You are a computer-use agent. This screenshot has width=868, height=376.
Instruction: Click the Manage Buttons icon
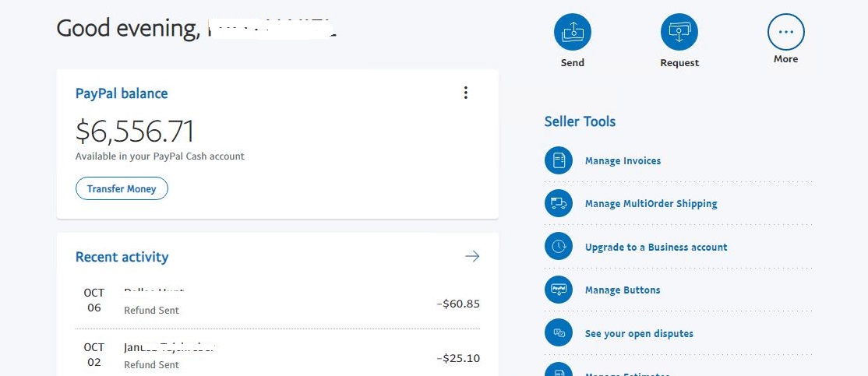point(559,290)
